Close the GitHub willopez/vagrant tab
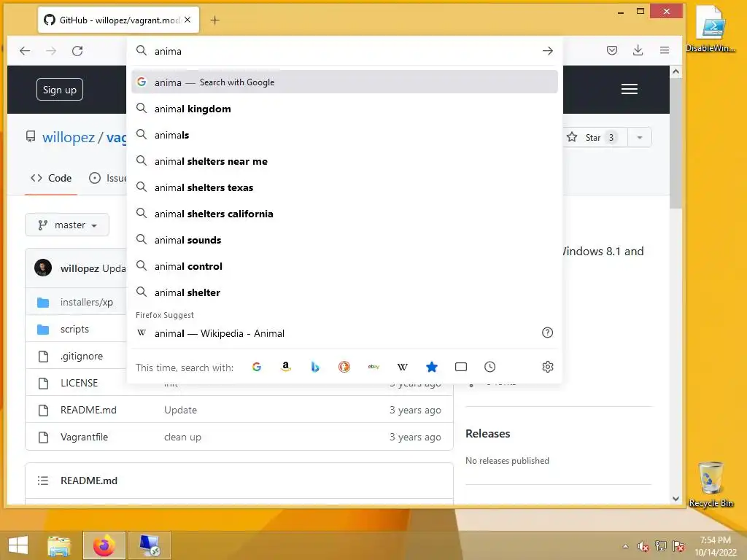This screenshot has width=747, height=560. (187, 20)
